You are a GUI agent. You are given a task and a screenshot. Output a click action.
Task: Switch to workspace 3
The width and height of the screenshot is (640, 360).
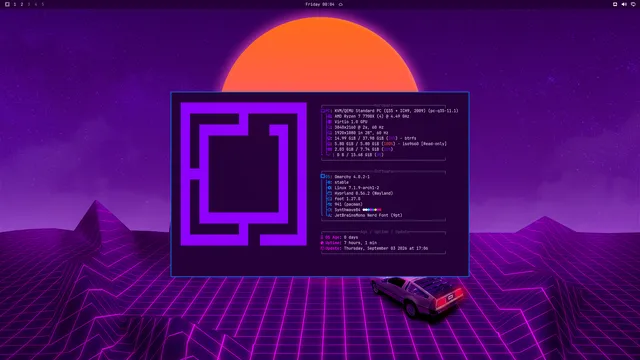29,4
